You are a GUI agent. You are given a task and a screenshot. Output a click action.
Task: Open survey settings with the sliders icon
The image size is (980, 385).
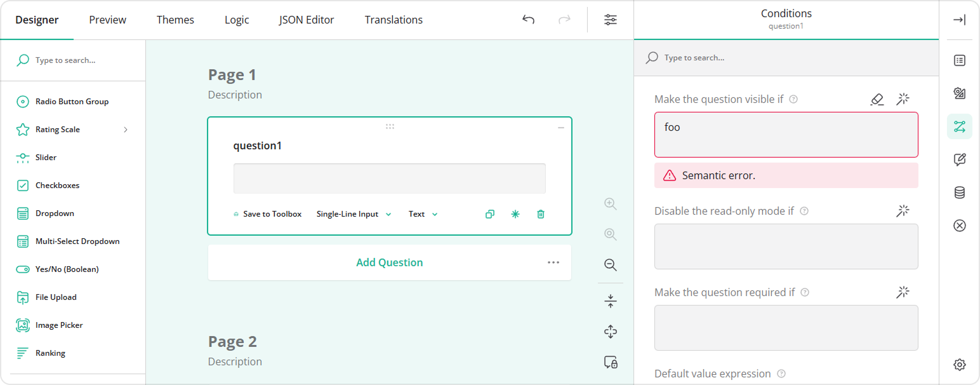pyautogui.click(x=610, y=20)
